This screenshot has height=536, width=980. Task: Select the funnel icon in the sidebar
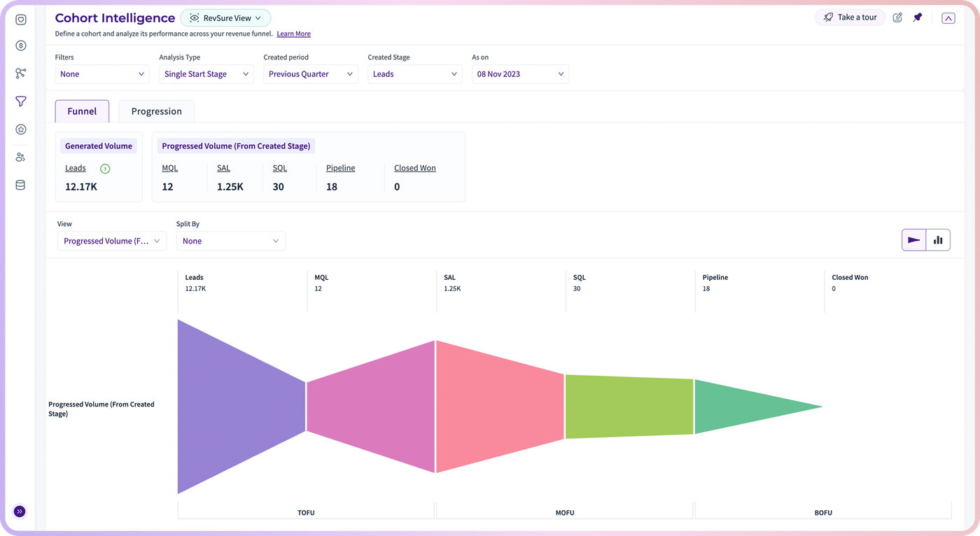(21, 101)
